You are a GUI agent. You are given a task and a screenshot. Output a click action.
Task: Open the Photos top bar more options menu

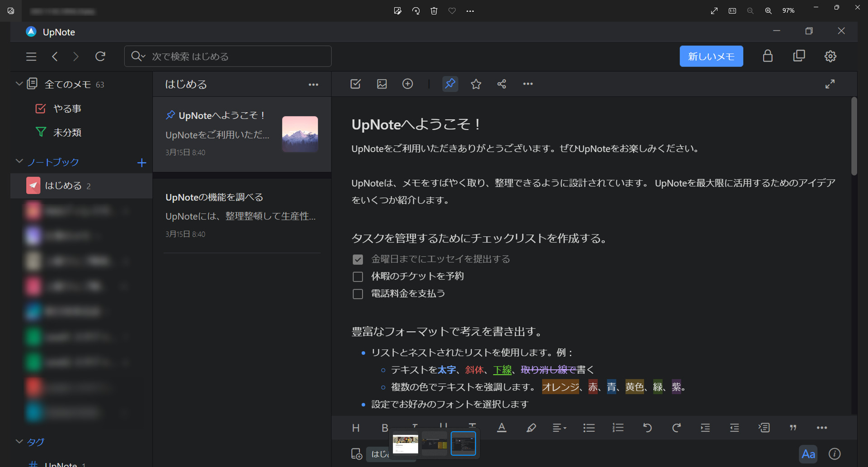pos(470,11)
